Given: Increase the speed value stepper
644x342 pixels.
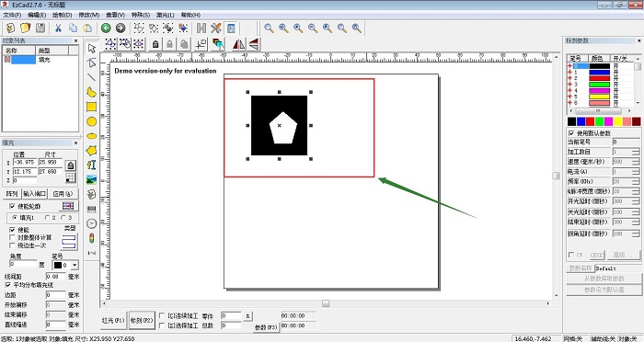Looking at the screenshot, I should click(x=636, y=160).
